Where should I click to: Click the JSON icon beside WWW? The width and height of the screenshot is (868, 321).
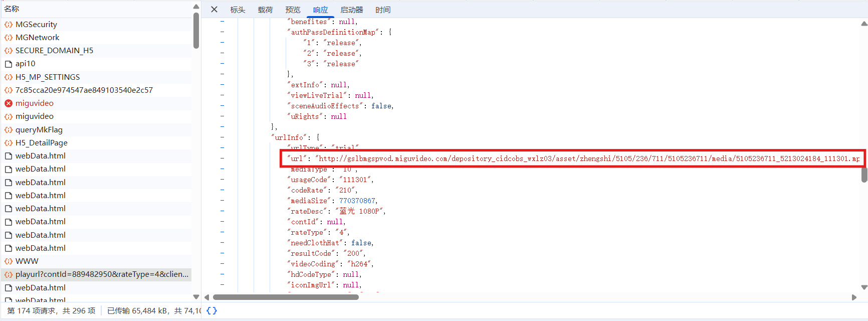9,261
